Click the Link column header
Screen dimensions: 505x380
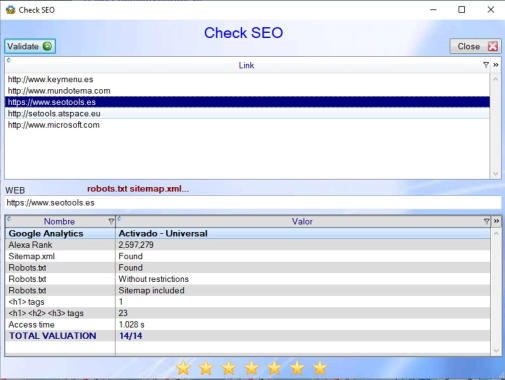pos(246,65)
